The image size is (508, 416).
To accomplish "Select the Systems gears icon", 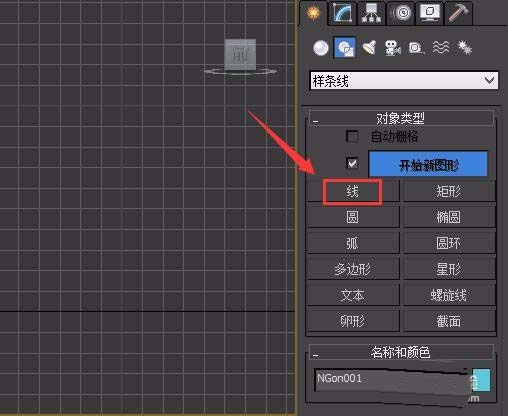I will pyautogui.click(x=465, y=48).
